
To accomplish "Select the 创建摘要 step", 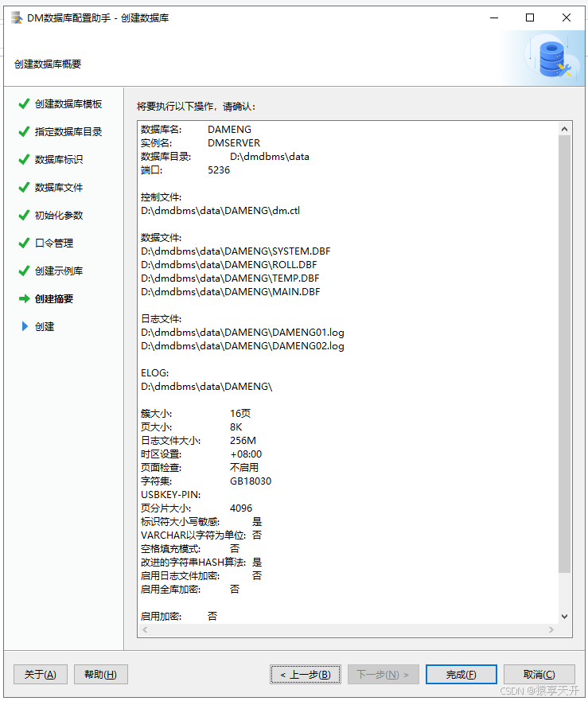I will [54, 298].
